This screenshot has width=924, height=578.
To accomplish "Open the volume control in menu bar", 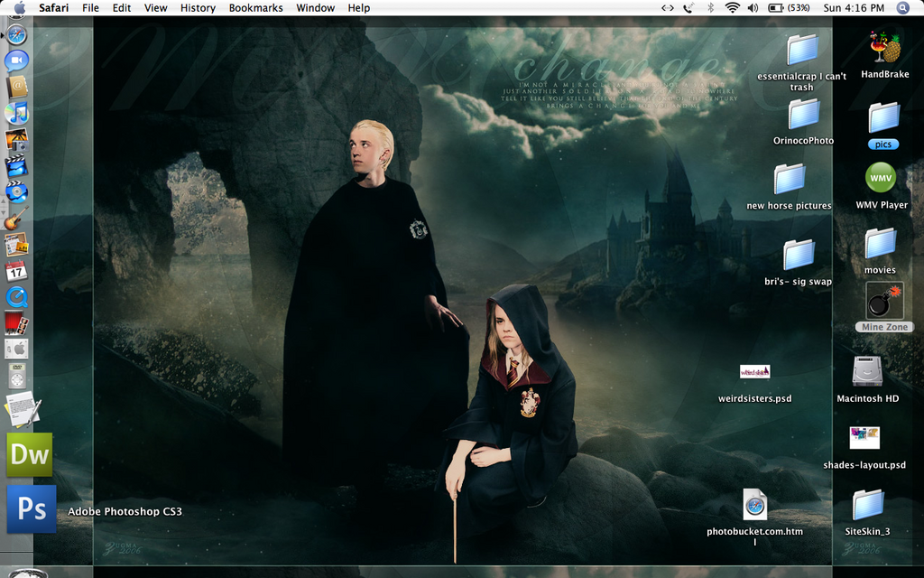I will pyautogui.click(x=753, y=7).
